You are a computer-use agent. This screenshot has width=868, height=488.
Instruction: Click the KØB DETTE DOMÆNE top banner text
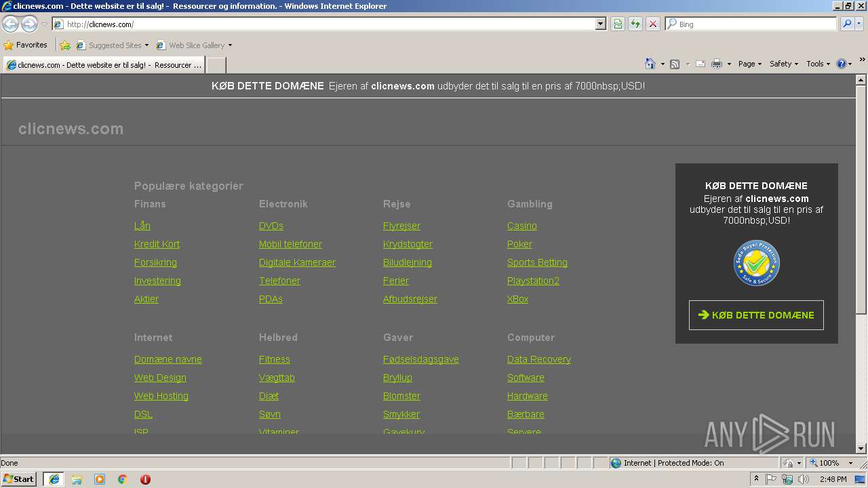pyautogui.click(x=267, y=86)
